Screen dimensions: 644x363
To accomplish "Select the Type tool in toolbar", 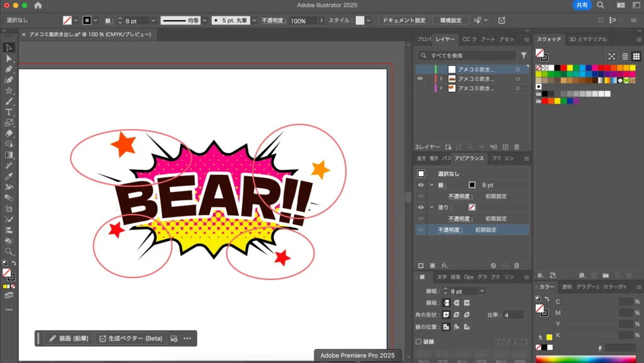I will (x=9, y=112).
